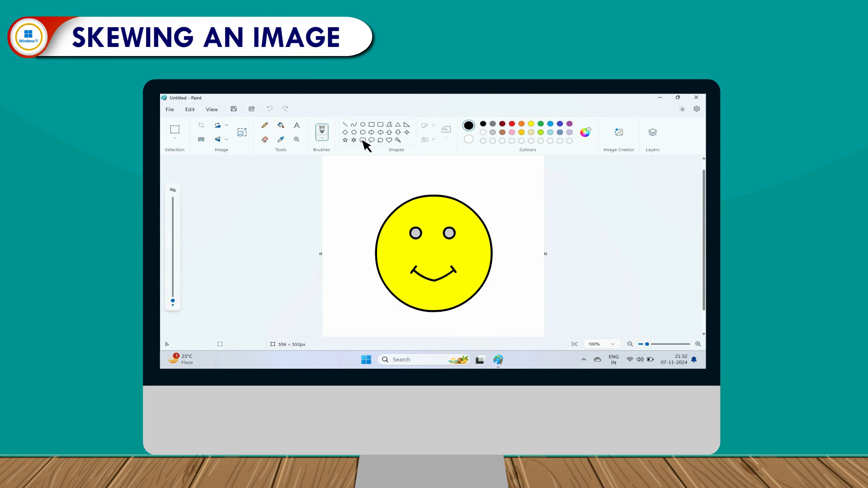Select the five-point star shape
868x488 pixels.
pos(345,140)
